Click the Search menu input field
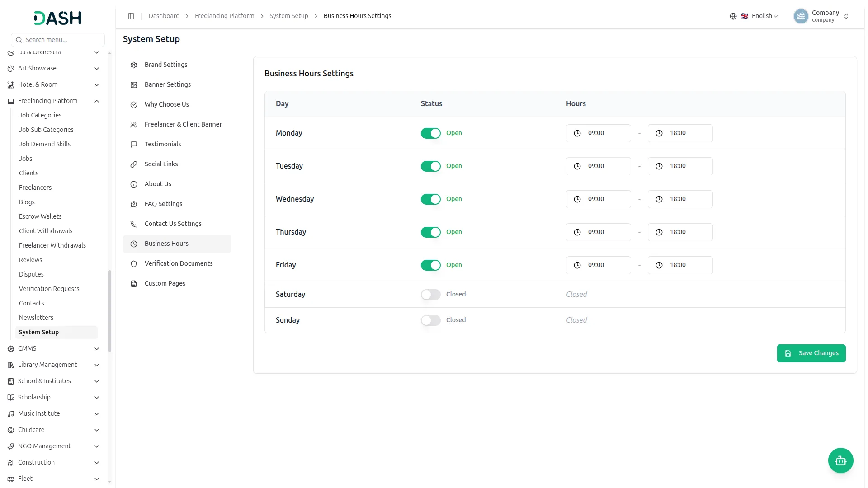Screen dimensions: 868x488 pos(58,40)
